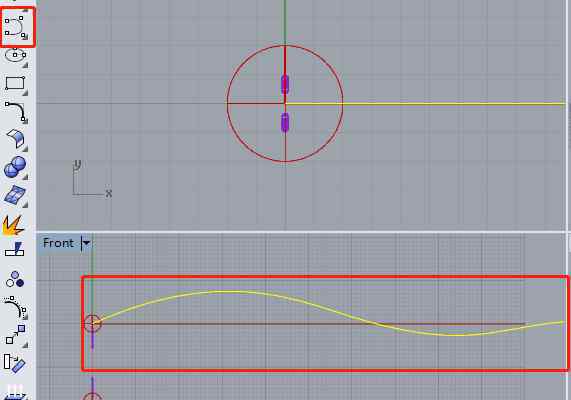Select the Control Point Curve tool
This screenshot has width=571, height=400.
pyautogui.click(x=15, y=27)
